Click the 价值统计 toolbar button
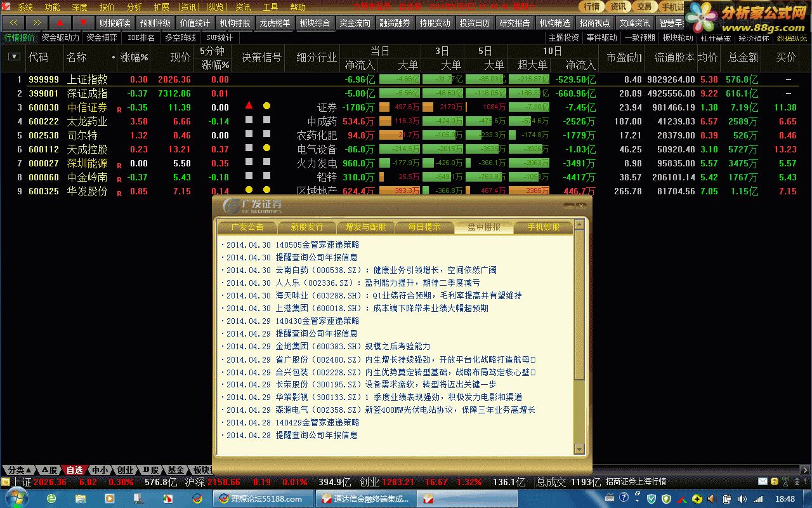812x508 pixels. 195,23
